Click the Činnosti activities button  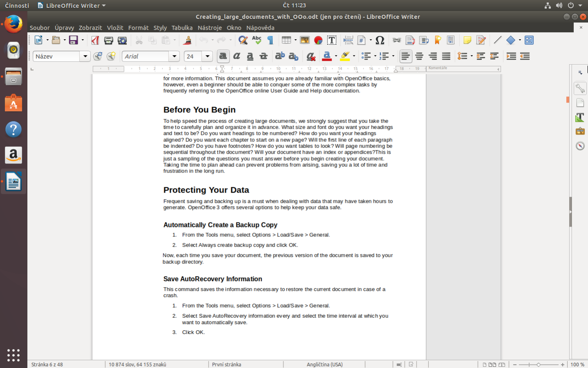[17, 5]
